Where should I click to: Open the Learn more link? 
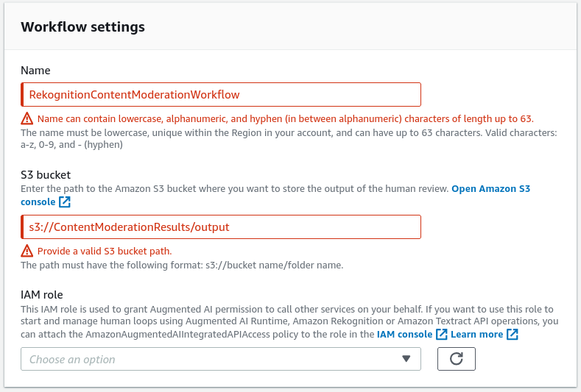[x=477, y=334]
